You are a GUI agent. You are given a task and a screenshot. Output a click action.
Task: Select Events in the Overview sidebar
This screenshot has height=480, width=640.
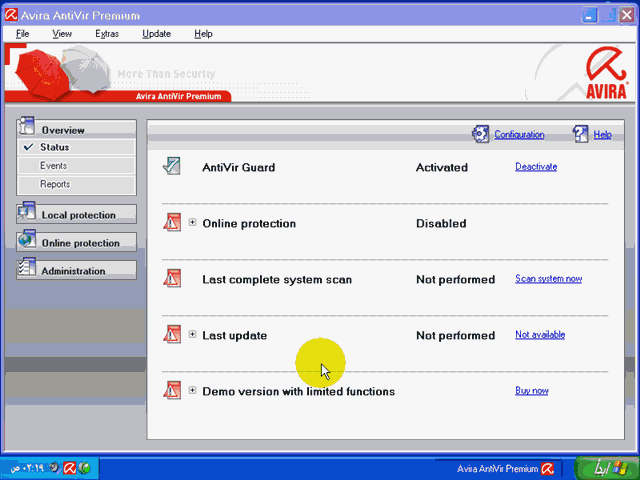[54, 166]
